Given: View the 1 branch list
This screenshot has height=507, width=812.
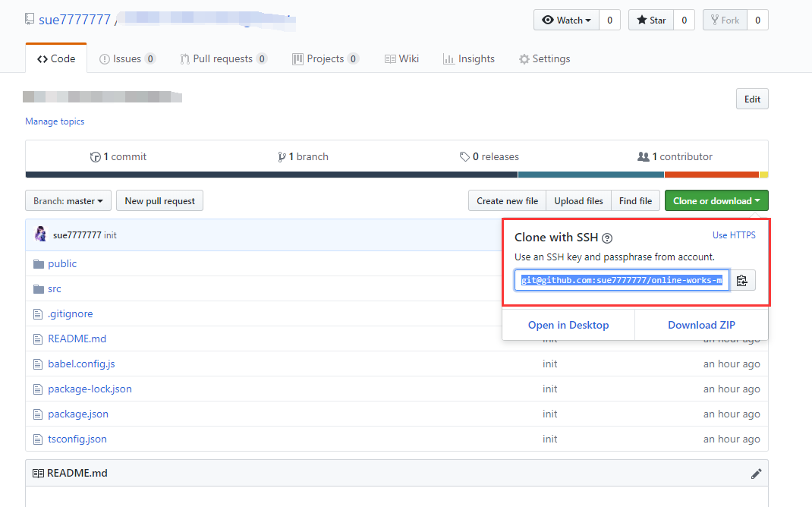Looking at the screenshot, I should pyautogui.click(x=303, y=156).
